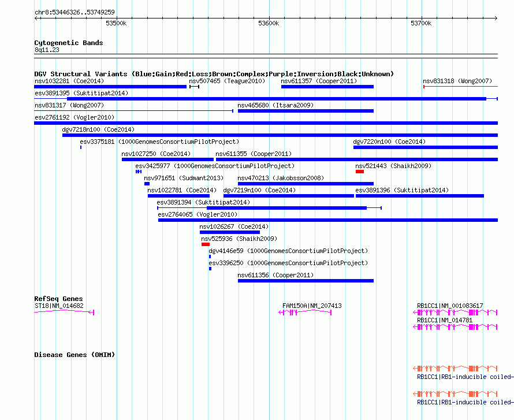Open the nsv1026267 (Coe2014) label
This screenshot has width=514, height=420.
pyautogui.click(x=234, y=226)
